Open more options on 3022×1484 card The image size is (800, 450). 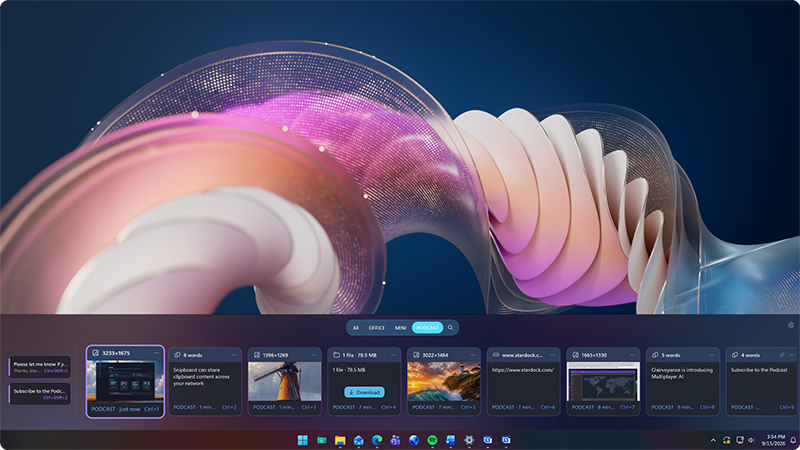[473, 355]
